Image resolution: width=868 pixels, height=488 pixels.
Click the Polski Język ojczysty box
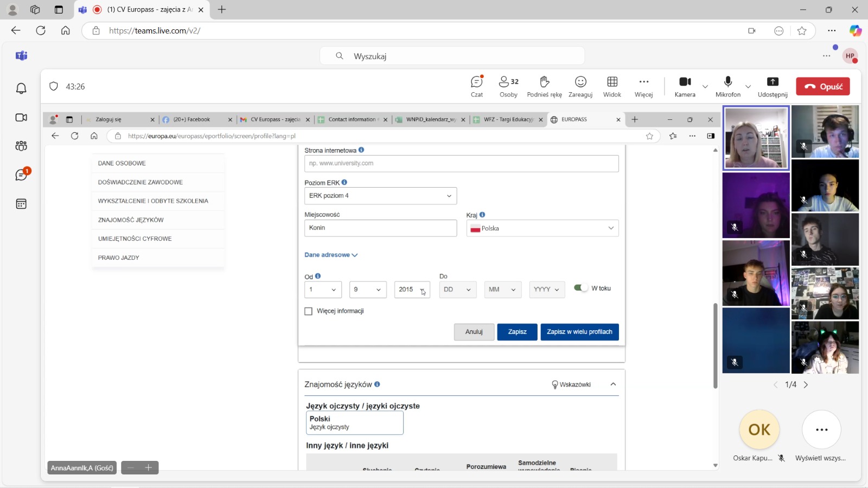(354, 422)
